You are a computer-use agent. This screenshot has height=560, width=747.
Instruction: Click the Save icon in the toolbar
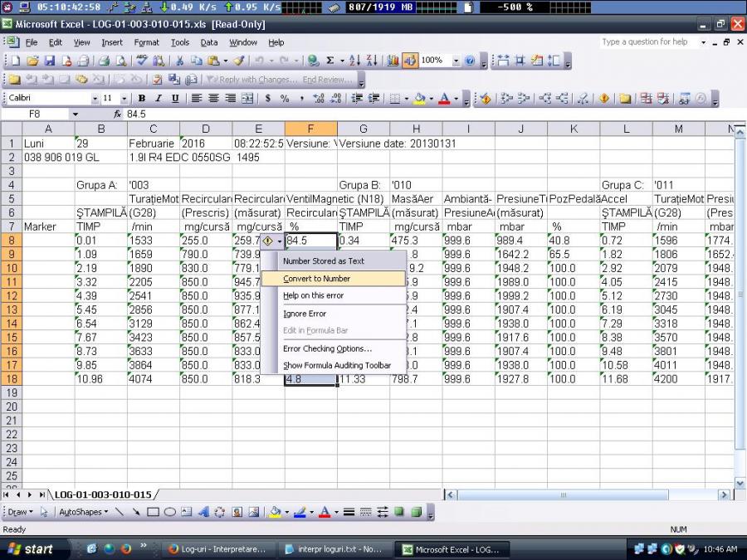(49, 61)
